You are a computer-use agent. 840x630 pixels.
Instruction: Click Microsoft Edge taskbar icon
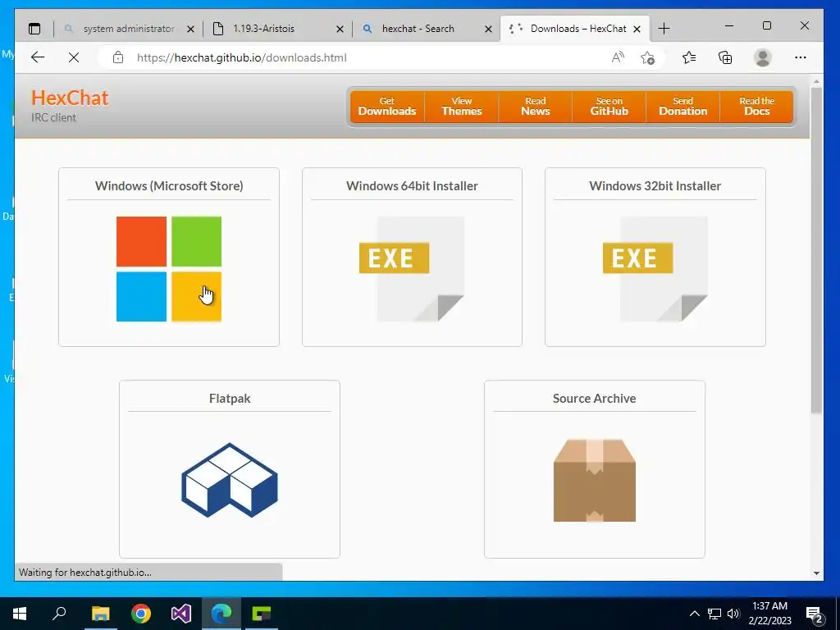(221, 614)
